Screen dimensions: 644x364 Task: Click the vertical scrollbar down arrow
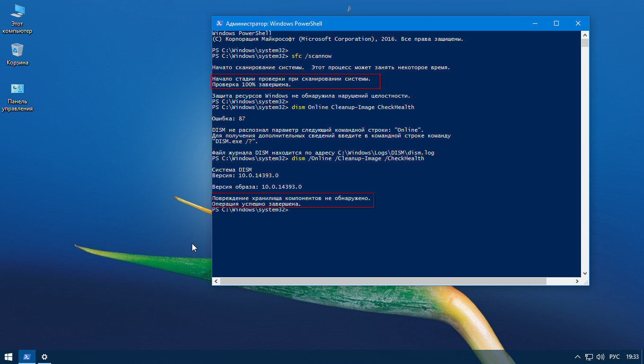(585, 273)
